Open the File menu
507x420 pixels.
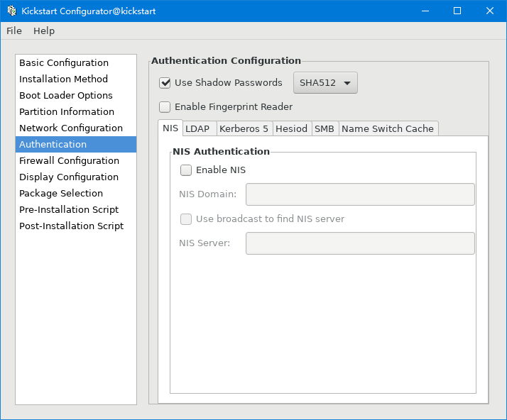pos(14,31)
